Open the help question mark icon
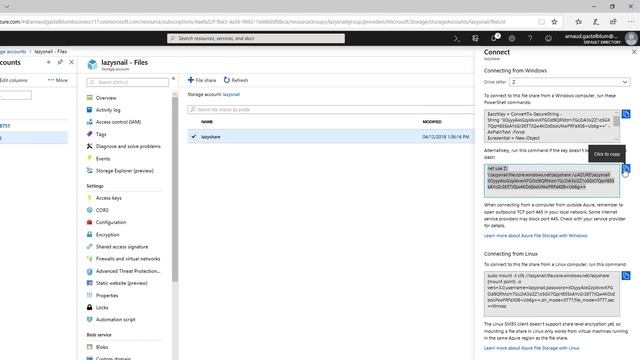 tap(530, 38)
